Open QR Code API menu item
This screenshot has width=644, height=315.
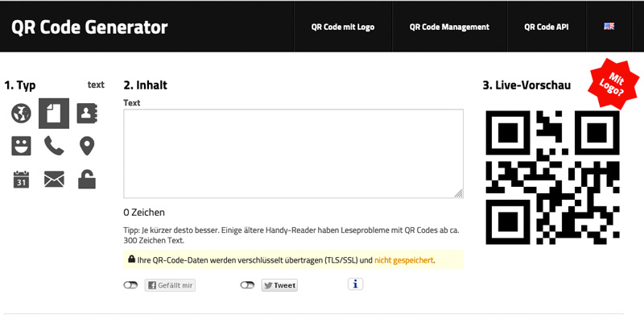coord(547,27)
